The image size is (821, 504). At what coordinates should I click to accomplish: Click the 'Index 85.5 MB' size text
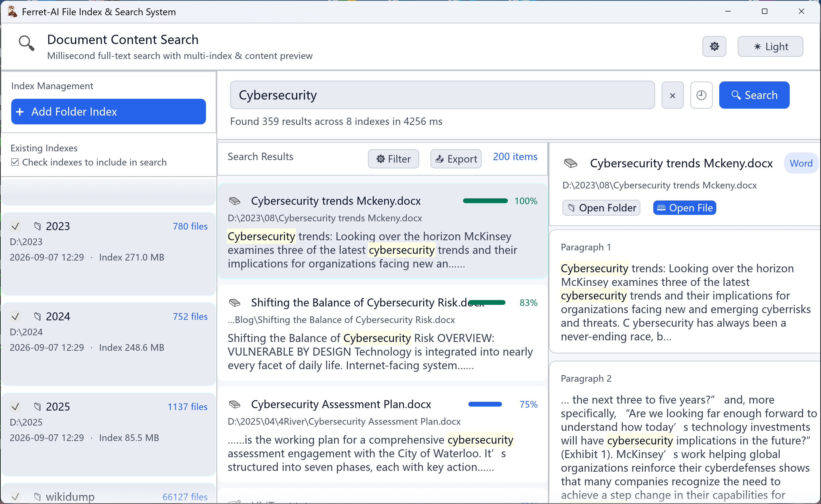tap(129, 438)
